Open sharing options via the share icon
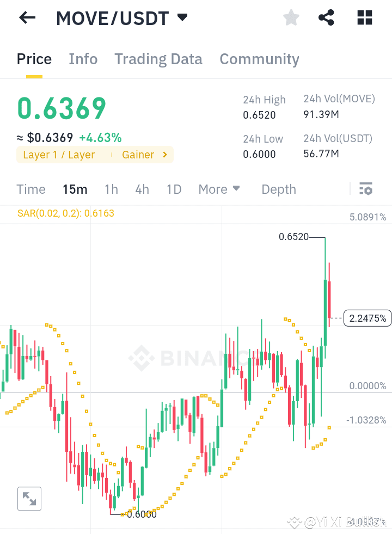Viewport: 392px width, 534px height. pyautogui.click(x=326, y=17)
